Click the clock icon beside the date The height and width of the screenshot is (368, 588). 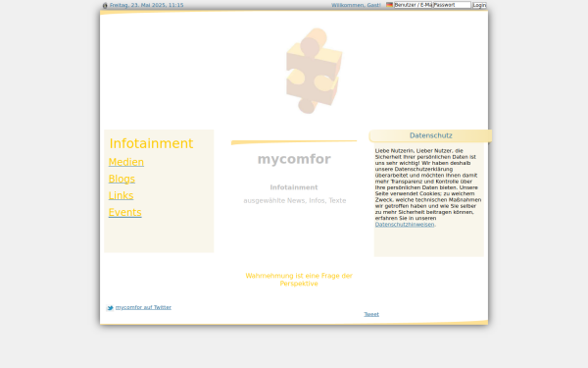tap(105, 5)
